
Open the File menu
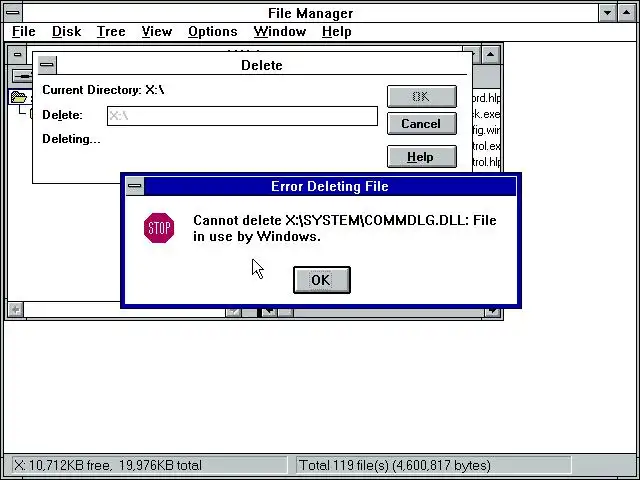(x=23, y=31)
